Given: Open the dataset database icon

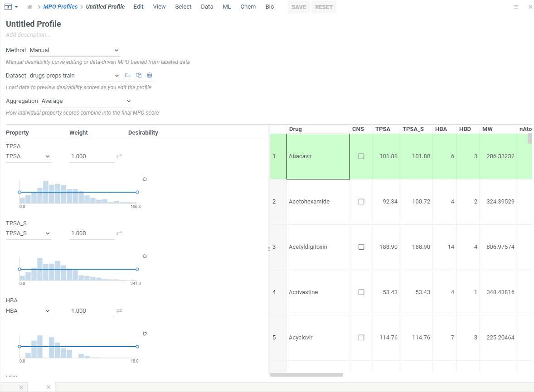Looking at the screenshot, I should click(x=149, y=75).
